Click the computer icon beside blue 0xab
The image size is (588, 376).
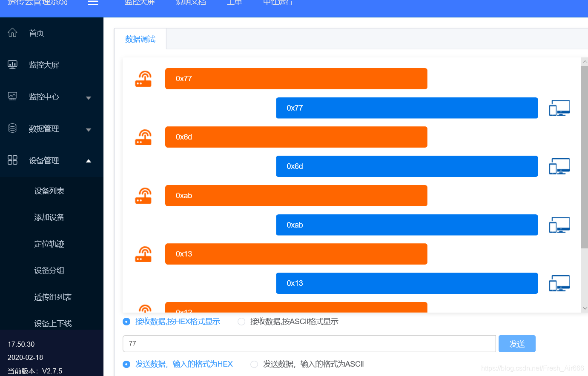(x=559, y=225)
